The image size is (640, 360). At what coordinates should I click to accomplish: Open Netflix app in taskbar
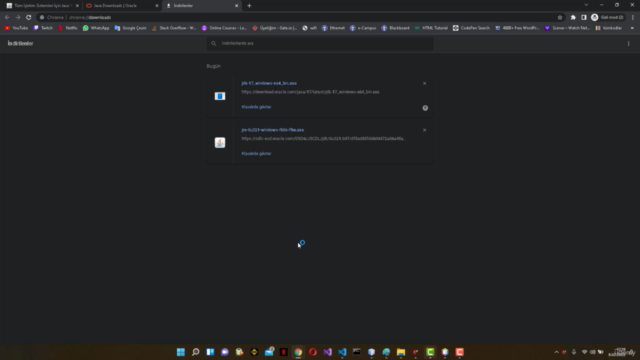click(284, 352)
